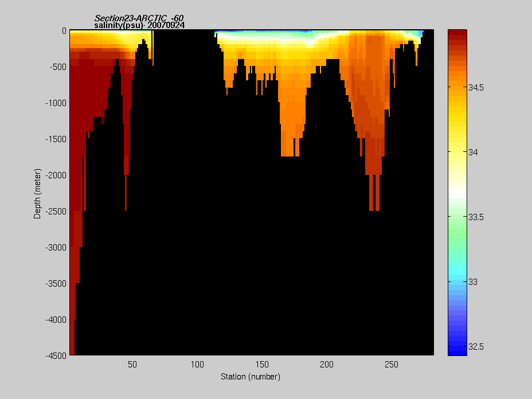
Task: Click the x-axis tick label '50'
Action: click(132, 365)
